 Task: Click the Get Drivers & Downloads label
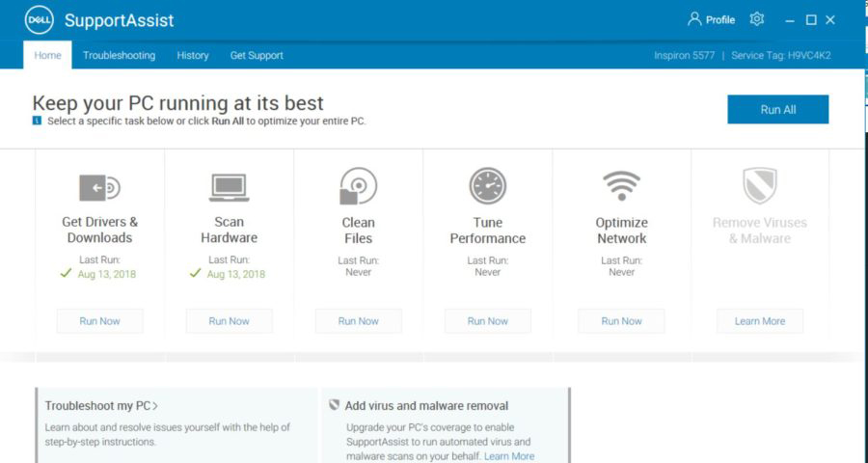click(x=99, y=230)
